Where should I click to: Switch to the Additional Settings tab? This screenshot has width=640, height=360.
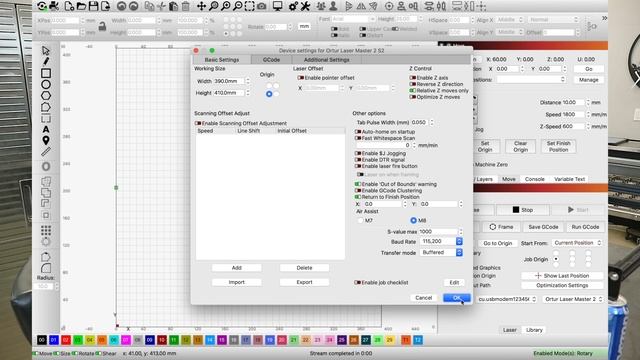[x=327, y=60]
